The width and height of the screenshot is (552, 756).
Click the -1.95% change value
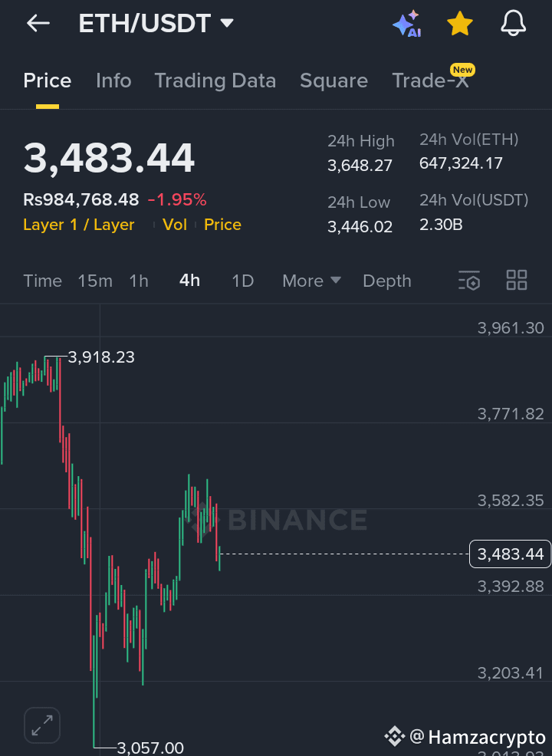[177, 199]
